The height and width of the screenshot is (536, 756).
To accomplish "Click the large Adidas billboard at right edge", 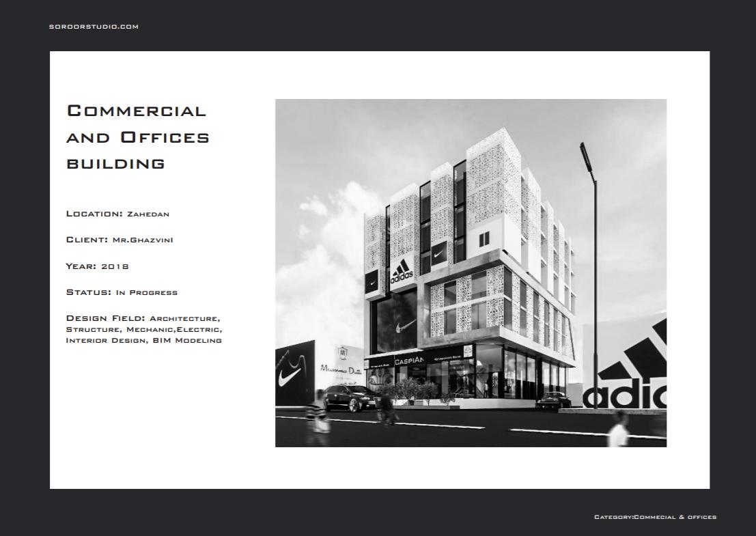I will 632,372.
